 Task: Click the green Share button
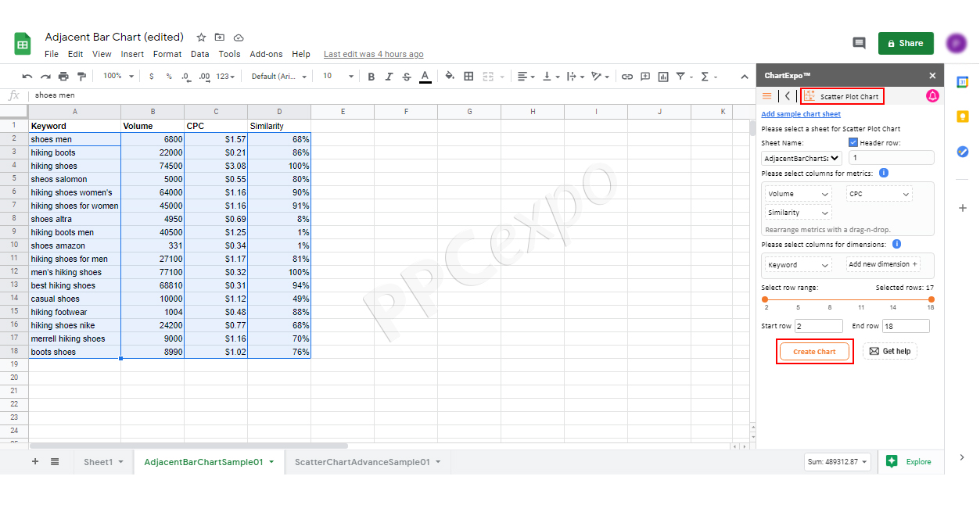coord(906,43)
